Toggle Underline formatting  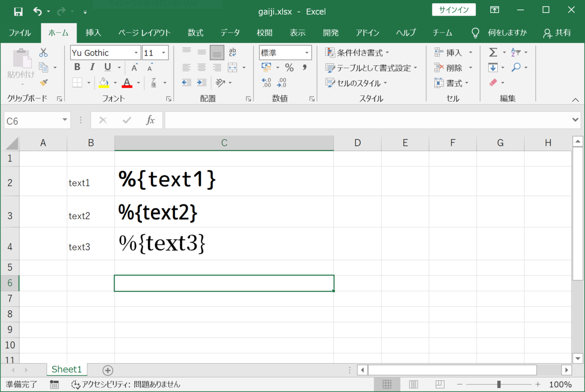tap(107, 68)
